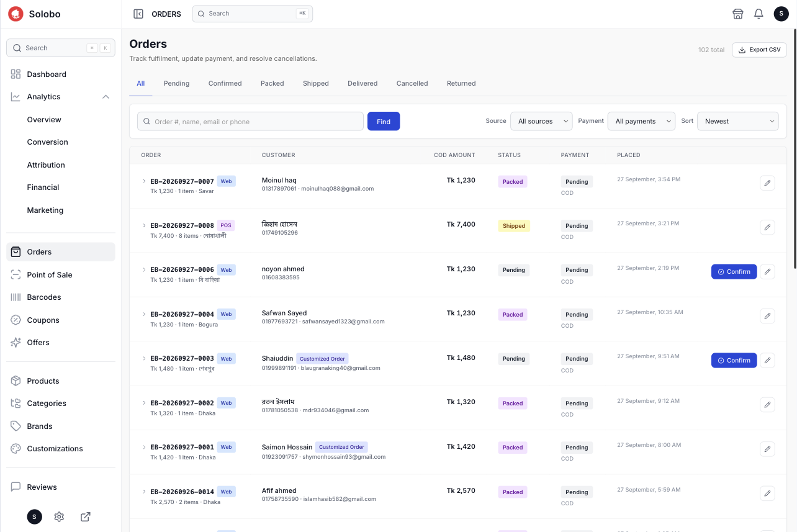Screen dimensions: 797x532
Task: Open settings gear at sidebar bottom
Action: click(x=60, y=516)
